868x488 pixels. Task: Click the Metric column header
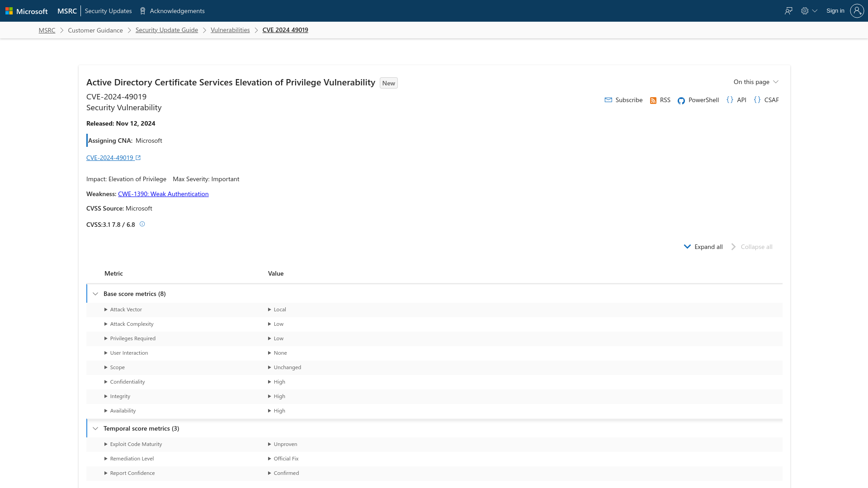[x=113, y=273]
